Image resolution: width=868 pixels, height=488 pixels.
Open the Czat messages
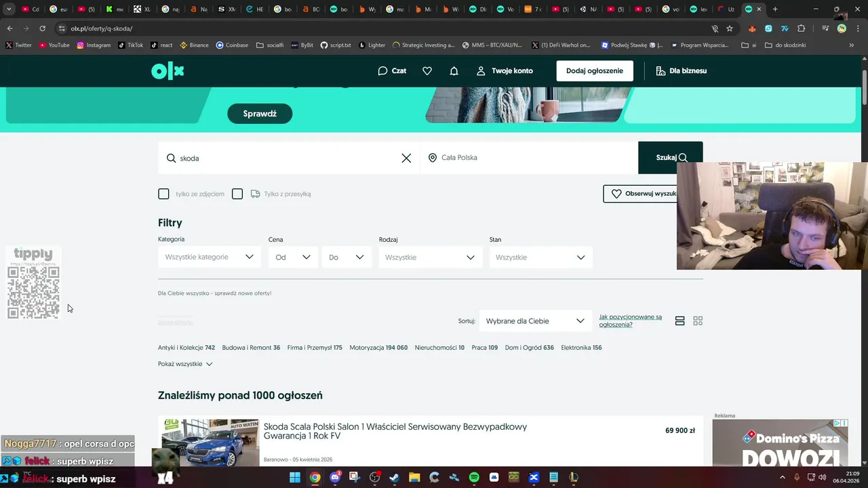pyautogui.click(x=392, y=70)
